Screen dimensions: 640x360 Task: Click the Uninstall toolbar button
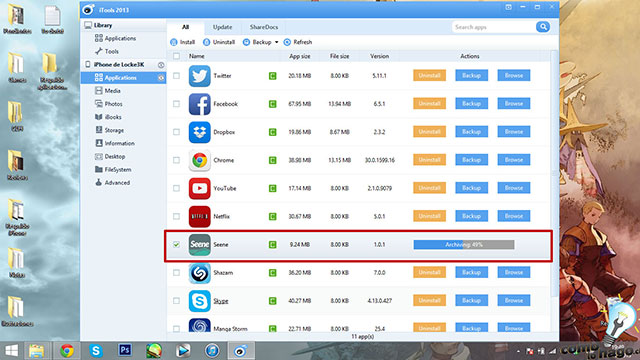pyautogui.click(x=219, y=42)
